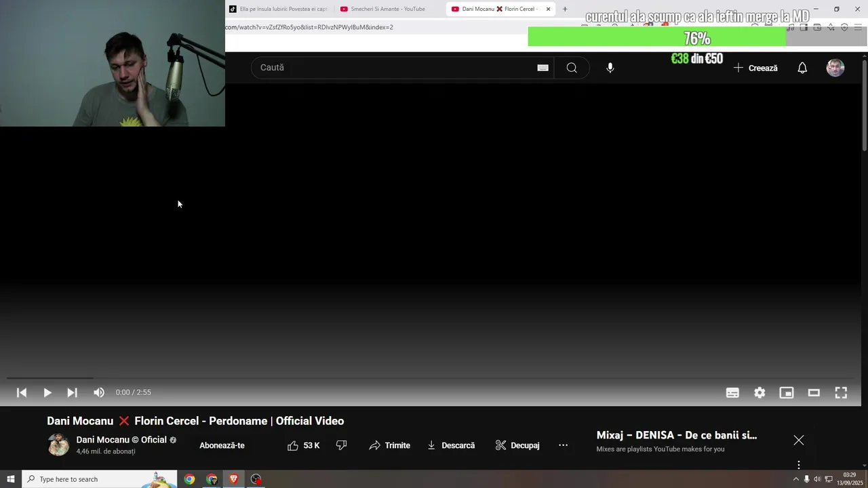This screenshot has width=868, height=488.
Task: Open the Dani Mocanu © Oficial channel name
Action: pyautogui.click(x=121, y=440)
